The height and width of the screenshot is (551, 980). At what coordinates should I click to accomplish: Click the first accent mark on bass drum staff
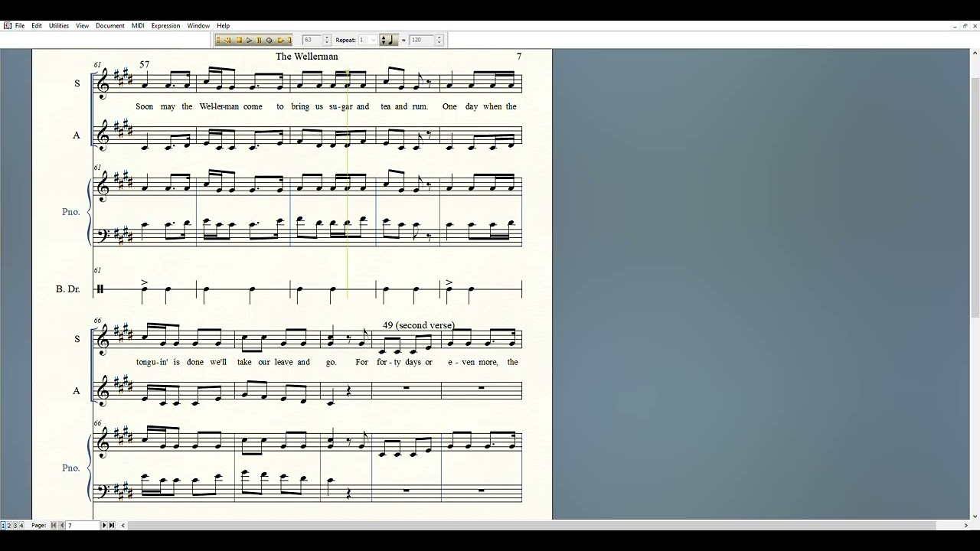[x=144, y=282]
